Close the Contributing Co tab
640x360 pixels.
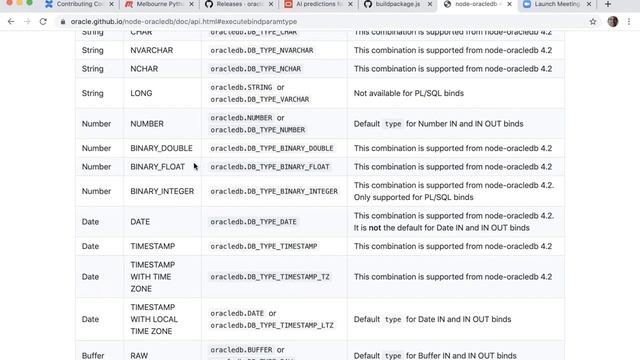click(x=111, y=4)
